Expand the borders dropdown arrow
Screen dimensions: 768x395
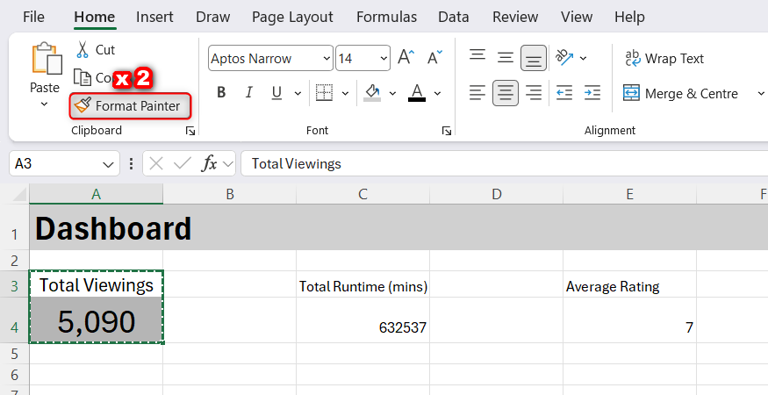tap(345, 93)
